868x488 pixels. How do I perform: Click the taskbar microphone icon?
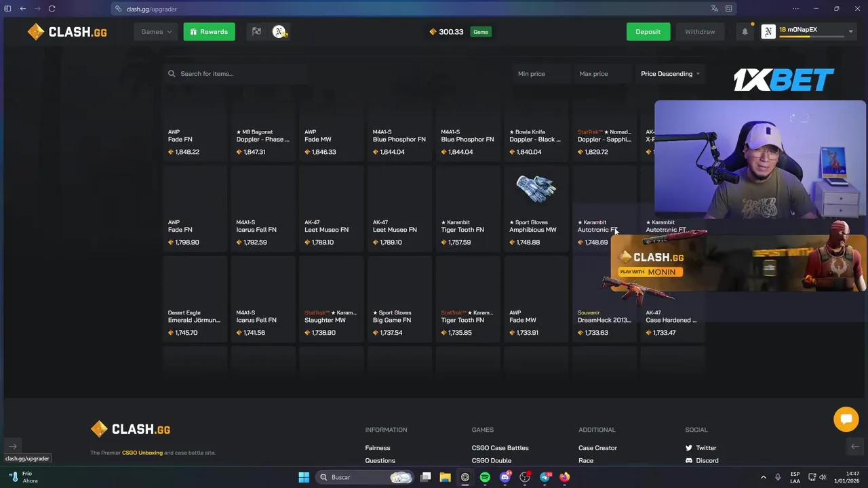pos(778,477)
